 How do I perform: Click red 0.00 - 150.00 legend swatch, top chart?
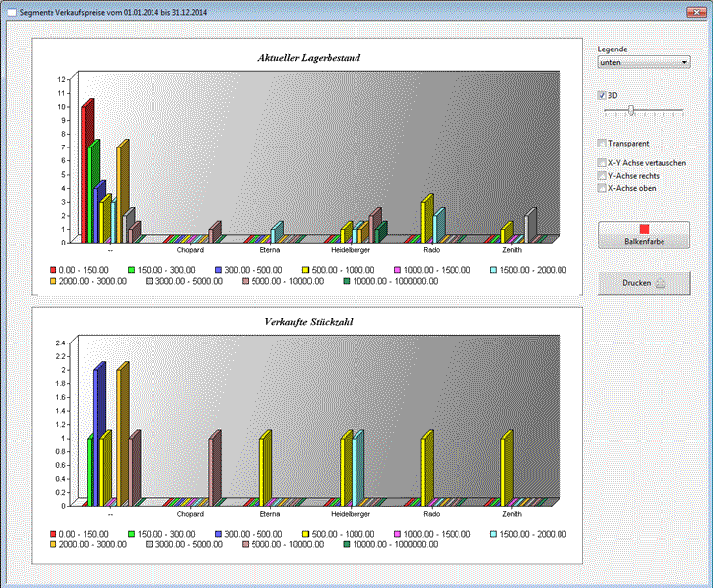[53, 270]
